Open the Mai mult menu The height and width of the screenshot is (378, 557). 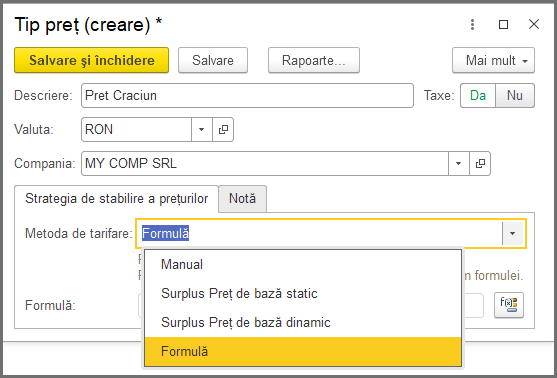click(493, 60)
